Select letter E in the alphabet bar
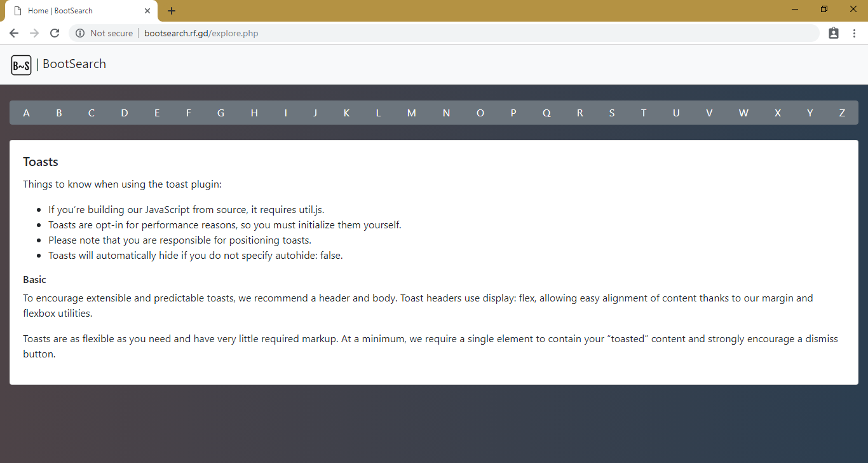 pyautogui.click(x=157, y=113)
